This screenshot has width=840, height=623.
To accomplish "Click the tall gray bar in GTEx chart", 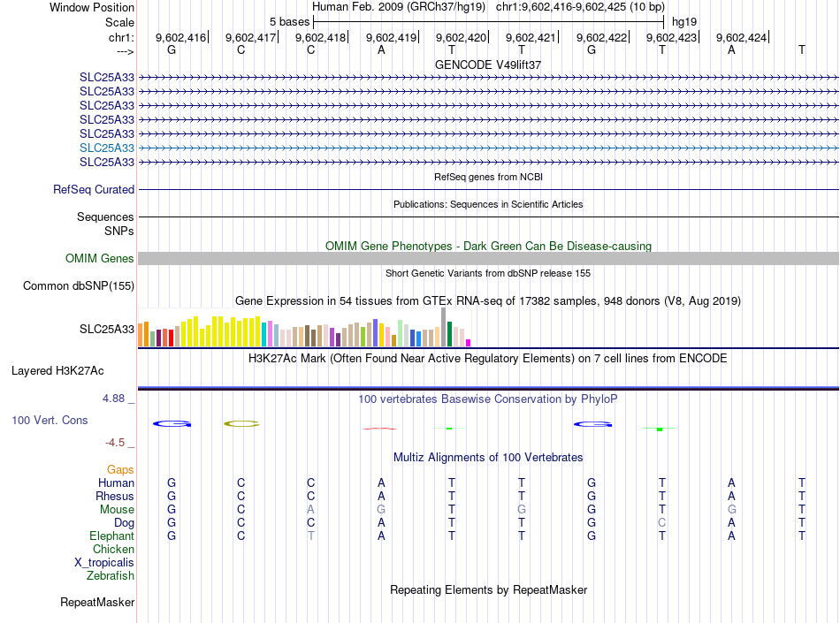I will pyautogui.click(x=443, y=327).
